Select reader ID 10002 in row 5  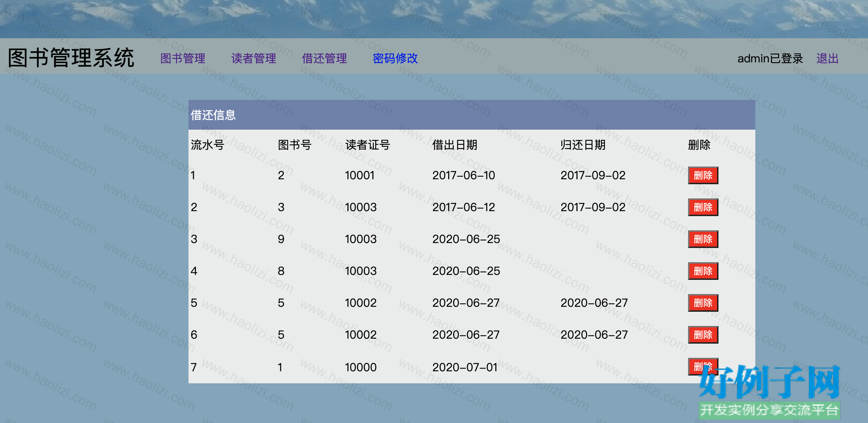tap(361, 303)
